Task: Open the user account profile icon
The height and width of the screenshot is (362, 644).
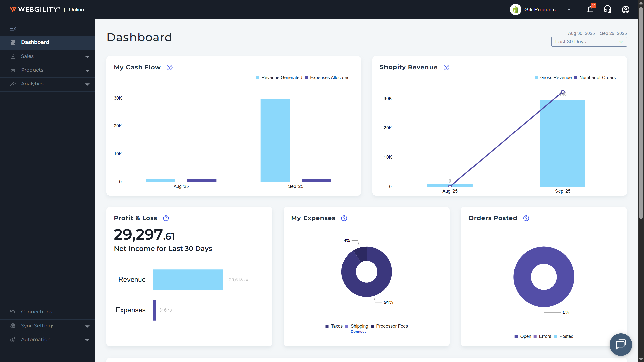Action: (x=625, y=10)
